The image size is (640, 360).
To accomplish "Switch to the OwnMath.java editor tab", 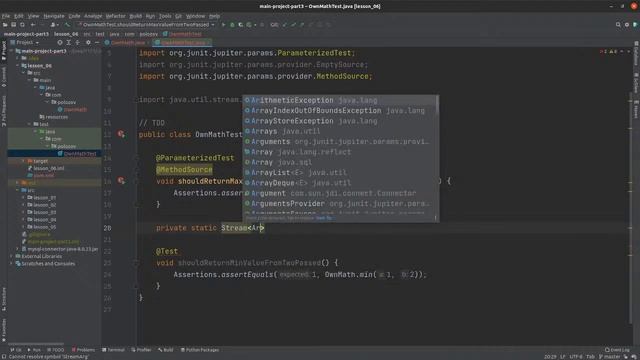I will point(128,42).
